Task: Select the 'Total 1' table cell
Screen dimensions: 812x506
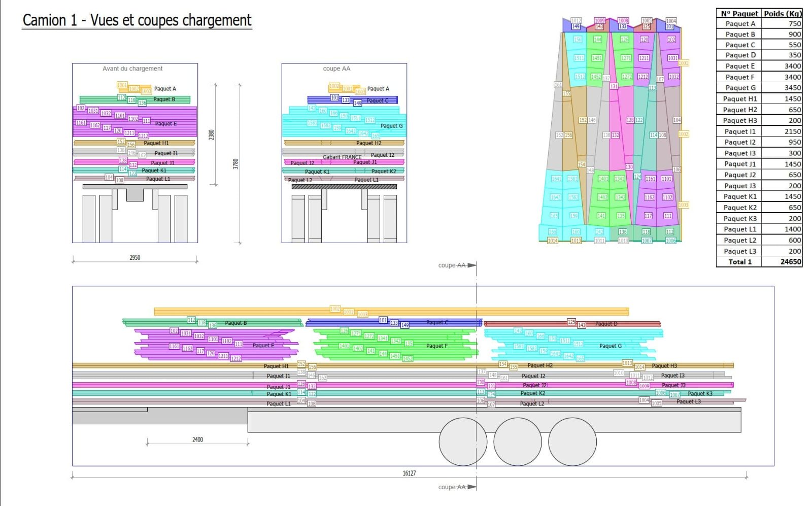Action: tap(740, 262)
